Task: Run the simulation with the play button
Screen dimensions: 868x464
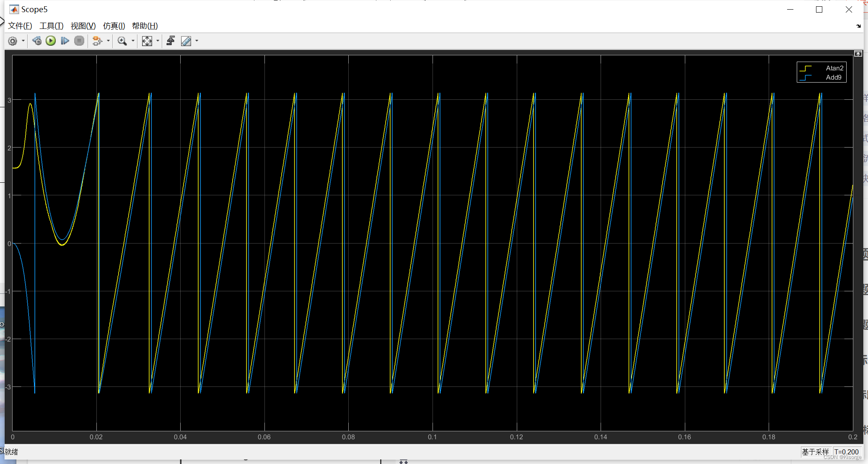Action: (x=51, y=41)
